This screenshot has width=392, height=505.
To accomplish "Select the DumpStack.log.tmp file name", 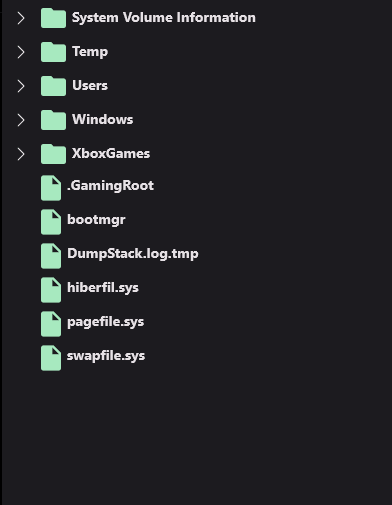I will (x=133, y=254).
